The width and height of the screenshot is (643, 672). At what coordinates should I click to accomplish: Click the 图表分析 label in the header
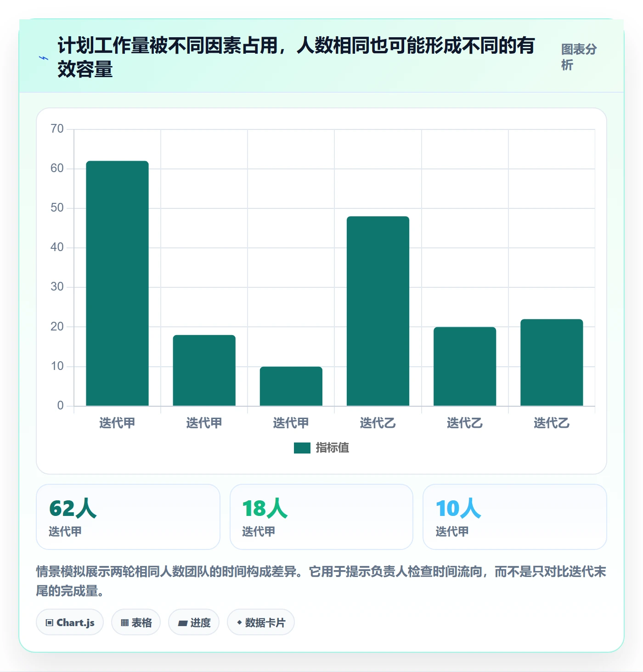click(x=579, y=57)
